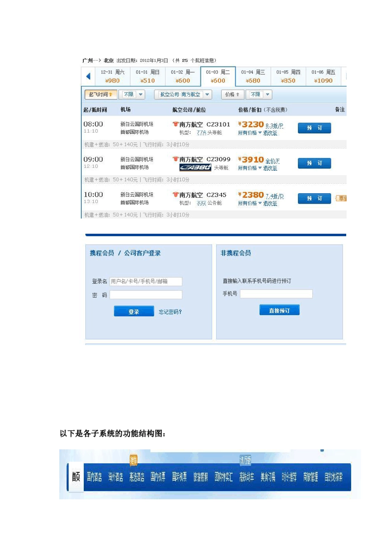Open 商旅管理 in the navigation bar
Viewport: 392px width, 555px height.
pyautogui.click(x=311, y=477)
